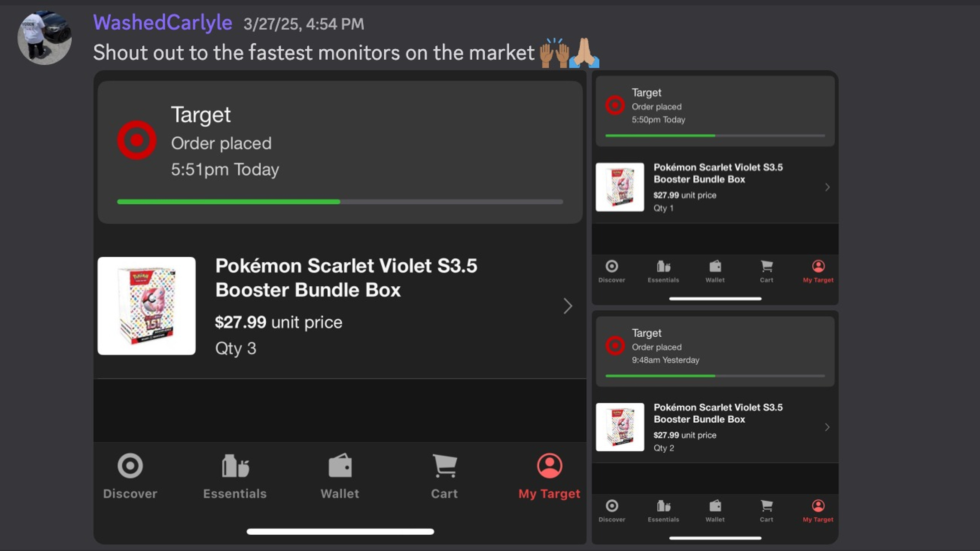Click the $27.99 unit price above Qty 1
Image resolution: width=980 pixels, height=551 pixels.
click(685, 195)
